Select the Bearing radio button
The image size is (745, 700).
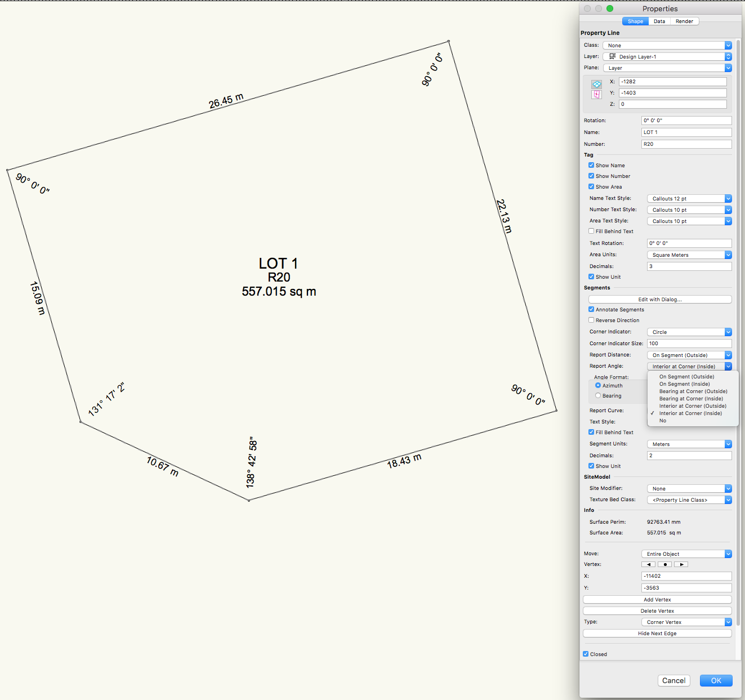598,395
